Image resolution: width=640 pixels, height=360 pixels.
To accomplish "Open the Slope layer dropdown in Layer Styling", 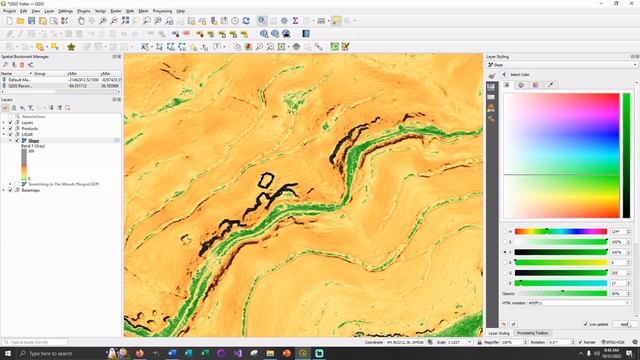I will coord(562,65).
